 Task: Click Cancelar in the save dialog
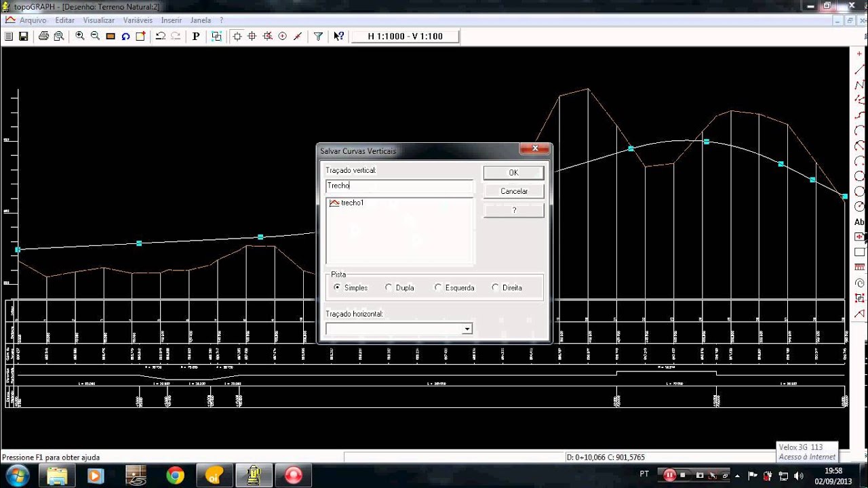point(513,191)
